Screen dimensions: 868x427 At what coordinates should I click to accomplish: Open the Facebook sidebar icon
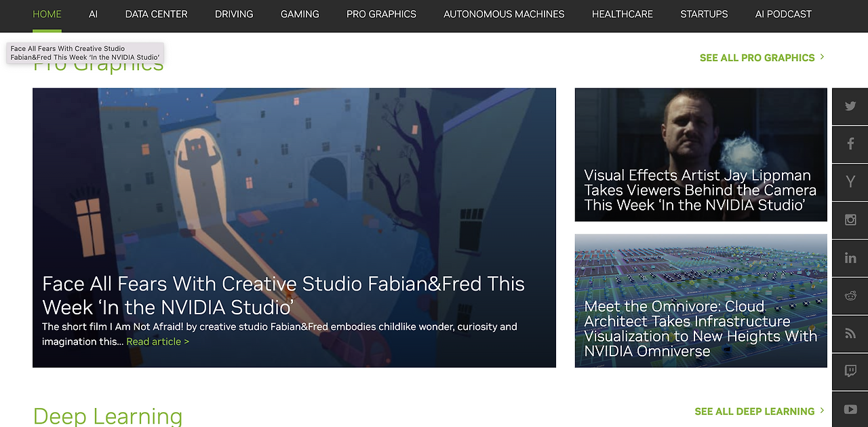click(x=850, y=144)
